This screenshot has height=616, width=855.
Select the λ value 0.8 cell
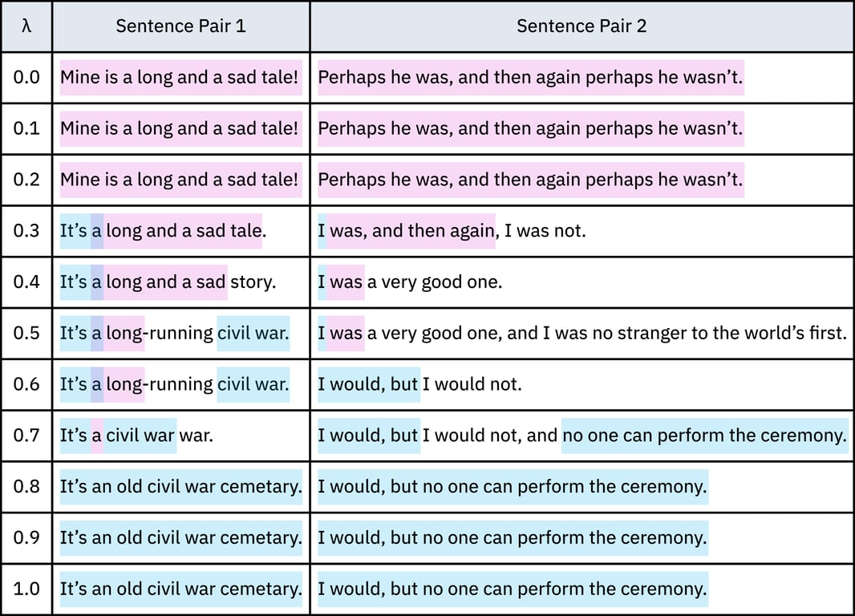pos(26,486)
